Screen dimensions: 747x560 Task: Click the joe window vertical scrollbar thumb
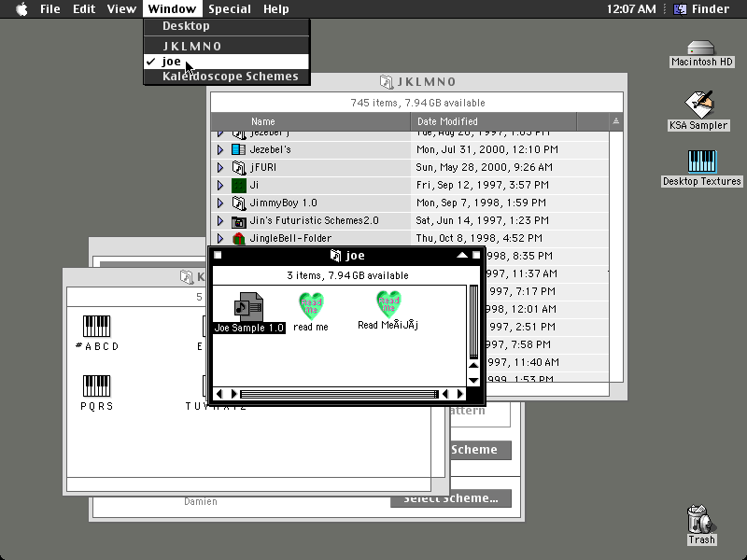pyautogui.click(x=473, y=322)
